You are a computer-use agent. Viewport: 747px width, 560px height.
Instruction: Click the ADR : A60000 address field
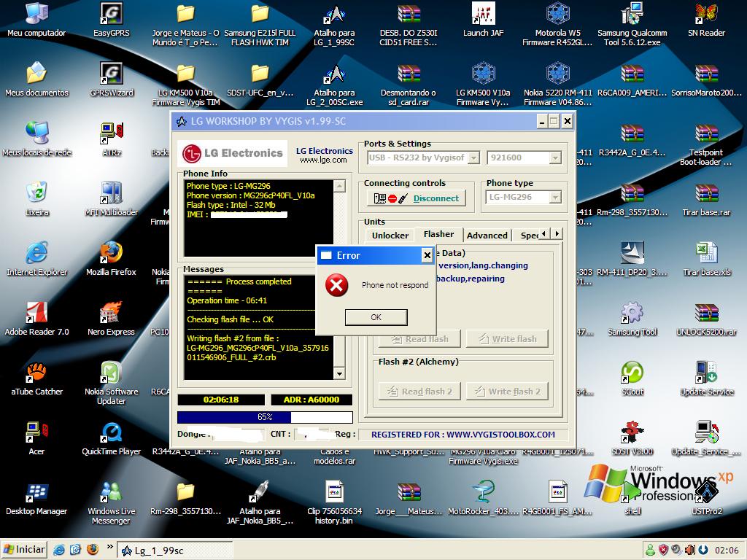pyautogui.click(x=311, y=400)
